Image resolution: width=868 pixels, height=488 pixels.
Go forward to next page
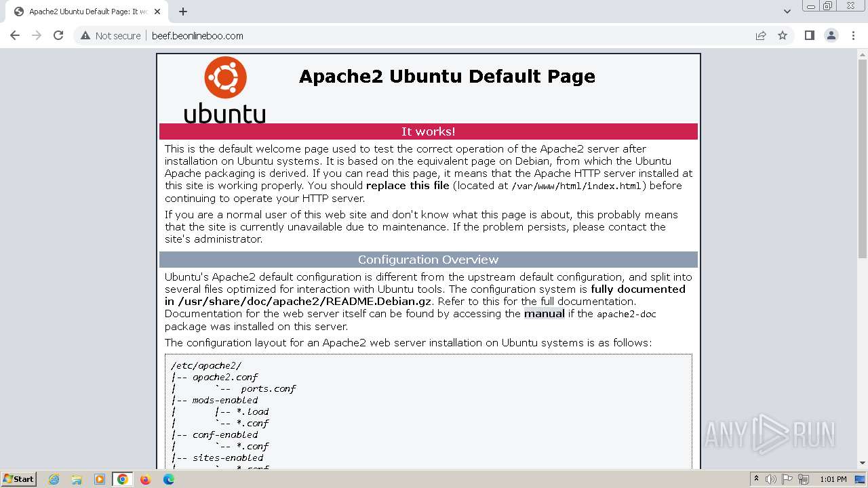click(37, 35)
